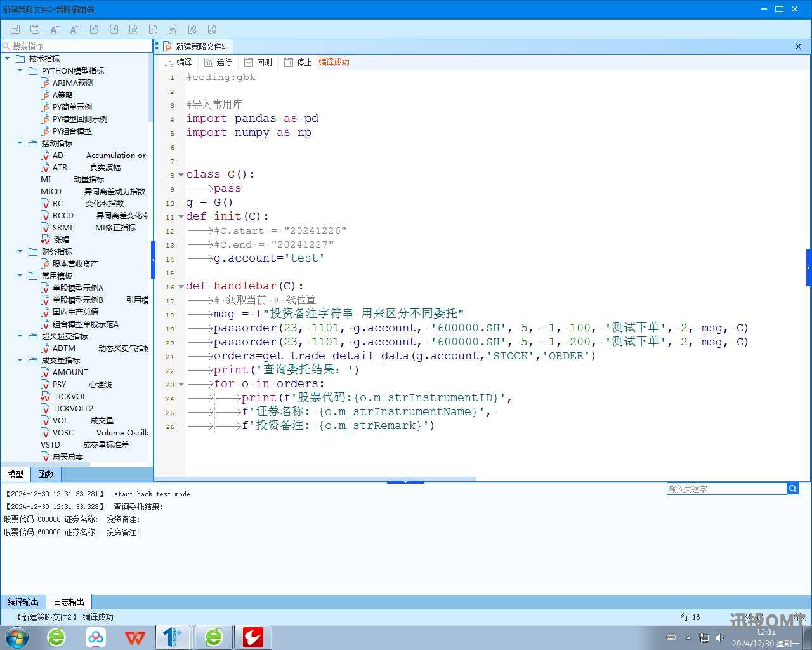Click the indicator tree vertical scrollbar
This screenshot has height=650, width=812.
[151, 89]
